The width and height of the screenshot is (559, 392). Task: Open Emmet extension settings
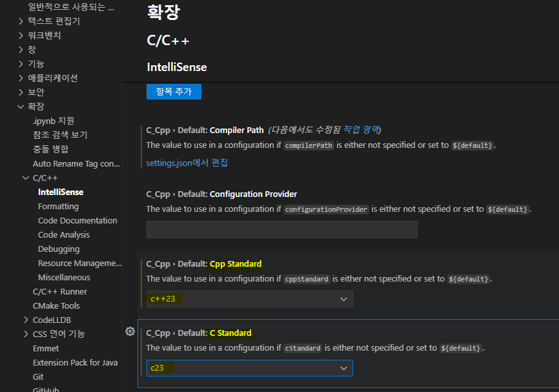(46, 348)
